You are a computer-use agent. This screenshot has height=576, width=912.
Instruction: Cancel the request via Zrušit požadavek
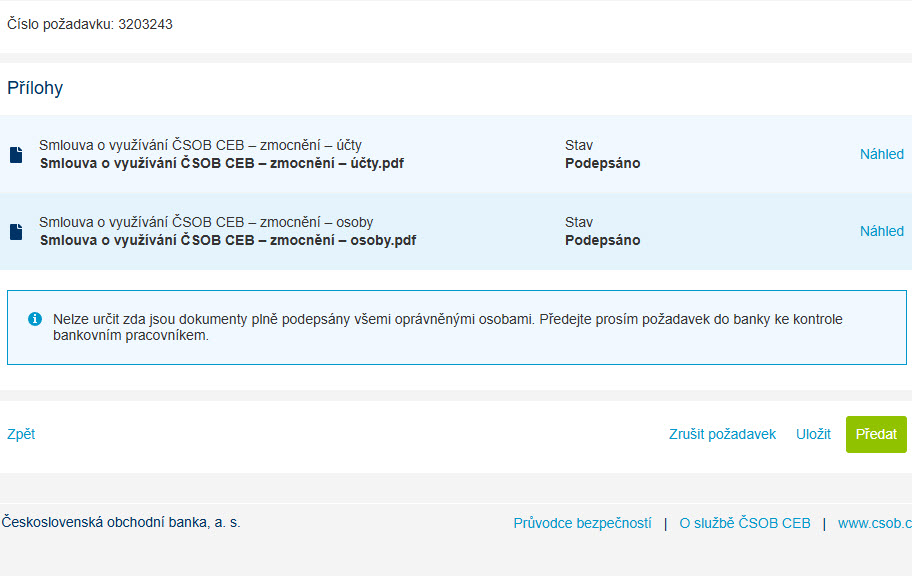tap(722, 434)
